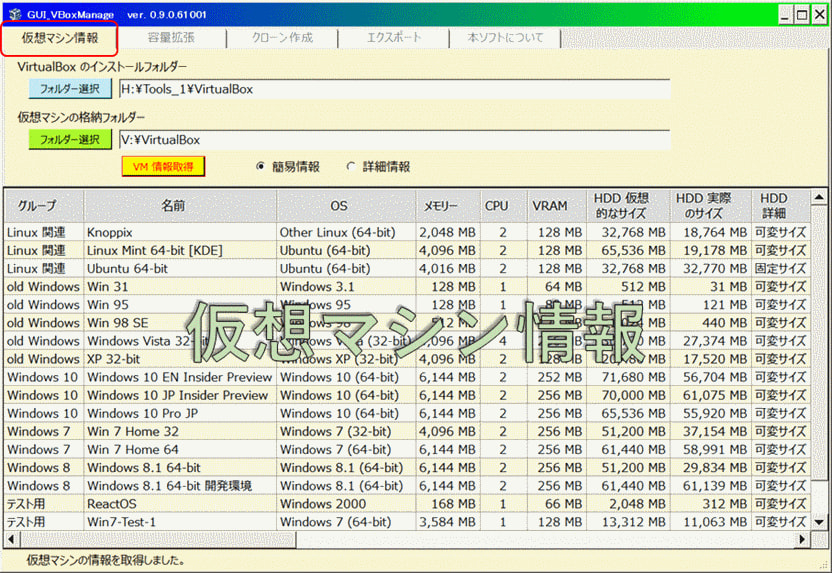
Task: Click the OS column header
Action: pos(346,206)
